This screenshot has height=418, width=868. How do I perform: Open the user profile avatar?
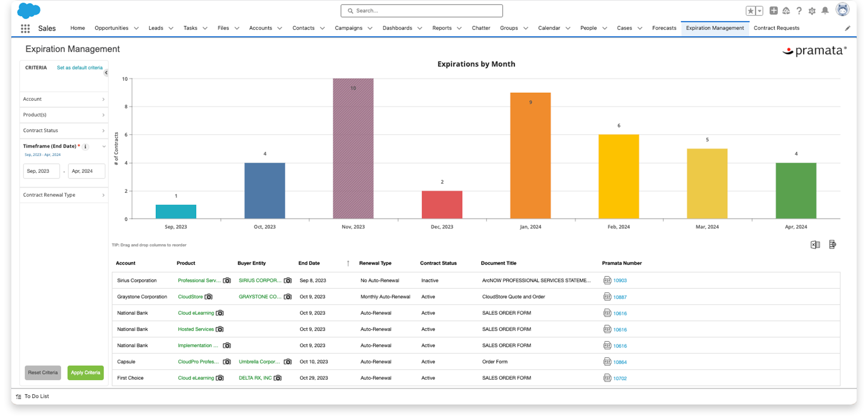[842, 10]
